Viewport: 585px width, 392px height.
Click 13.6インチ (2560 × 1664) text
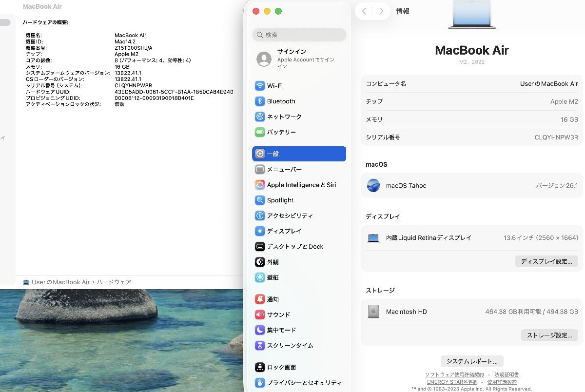[541, 238]
